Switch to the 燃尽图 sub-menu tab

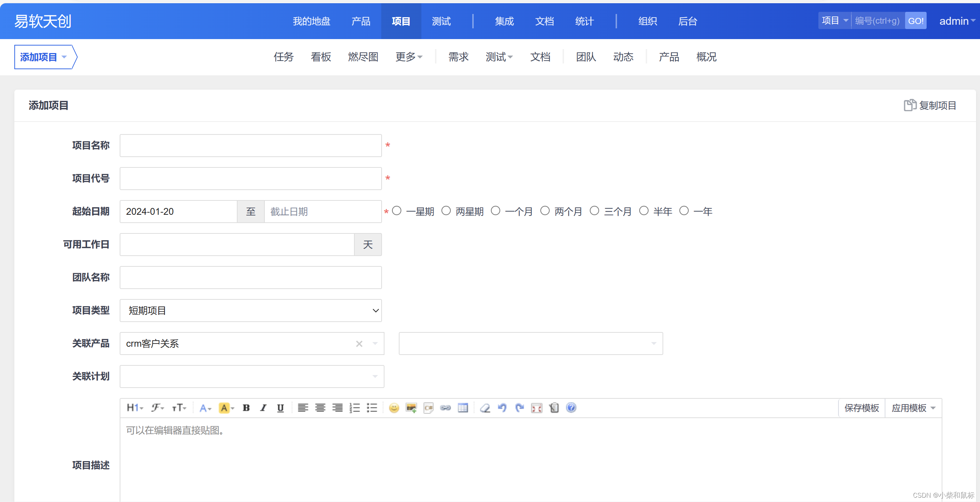point(363,57)
